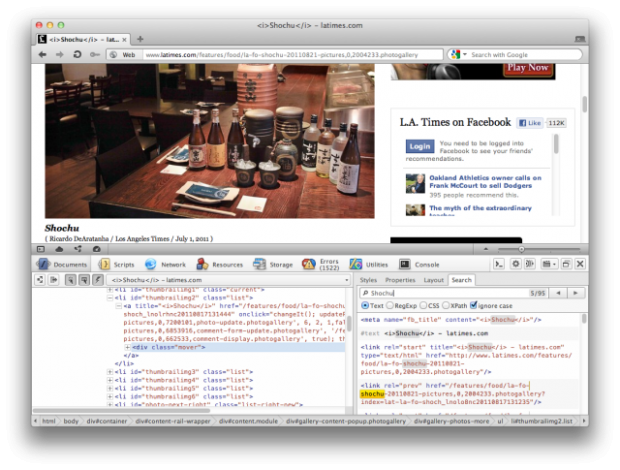Screen dimensions: 620x470
Task: Open the Google search engine dropdown
Action: pos(459,55)
